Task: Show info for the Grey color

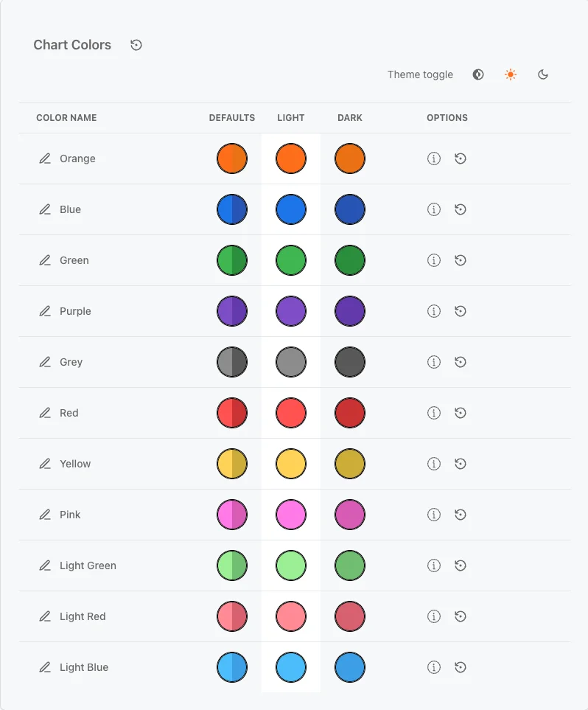Action: 434,362
